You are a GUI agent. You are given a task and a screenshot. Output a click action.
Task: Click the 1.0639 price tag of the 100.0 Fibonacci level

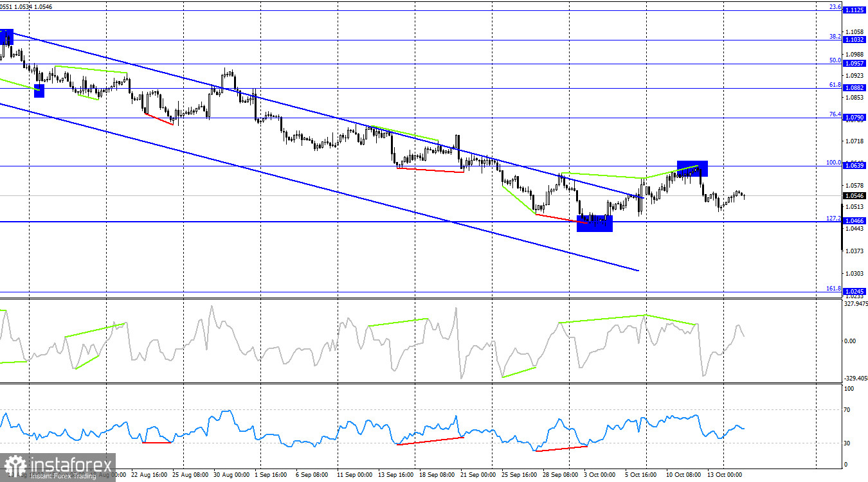pos(854,166)
